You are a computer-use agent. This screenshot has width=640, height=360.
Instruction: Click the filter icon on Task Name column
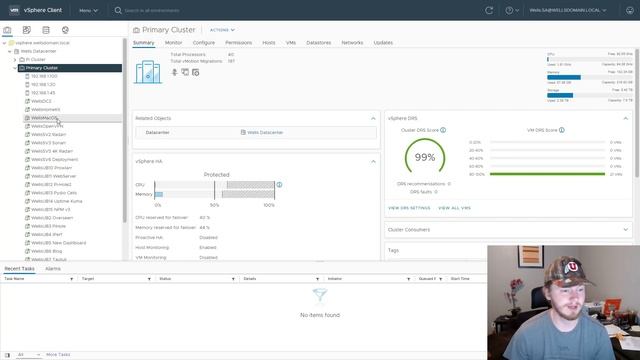[x=71, y=279]
